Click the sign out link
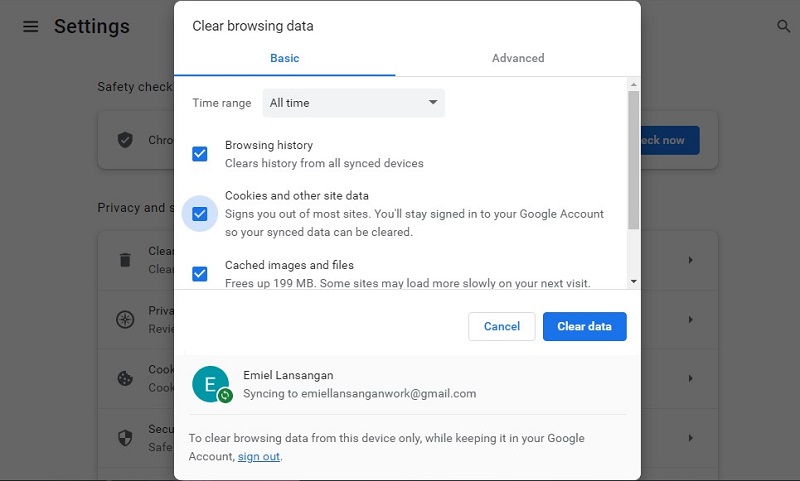 259,457
